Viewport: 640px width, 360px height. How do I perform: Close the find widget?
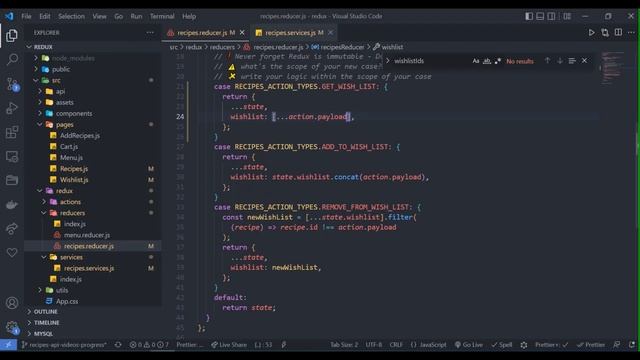point(584,61)
